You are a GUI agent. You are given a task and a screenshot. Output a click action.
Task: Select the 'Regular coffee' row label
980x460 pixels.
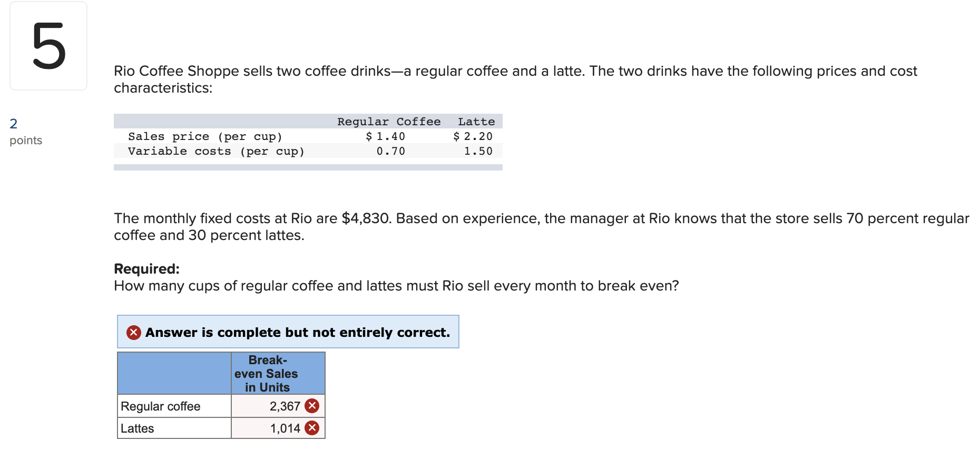pyautogui.click(x=161, y=406)
